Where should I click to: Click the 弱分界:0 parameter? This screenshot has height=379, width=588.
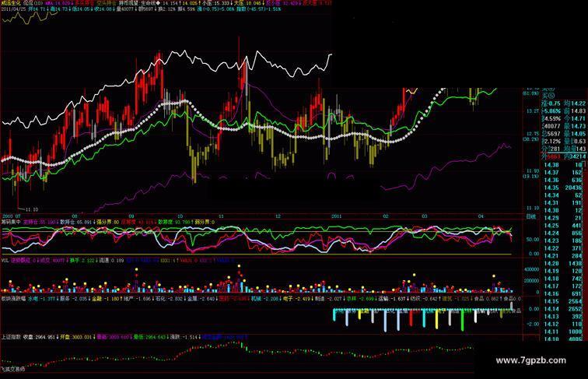point(204,222)
